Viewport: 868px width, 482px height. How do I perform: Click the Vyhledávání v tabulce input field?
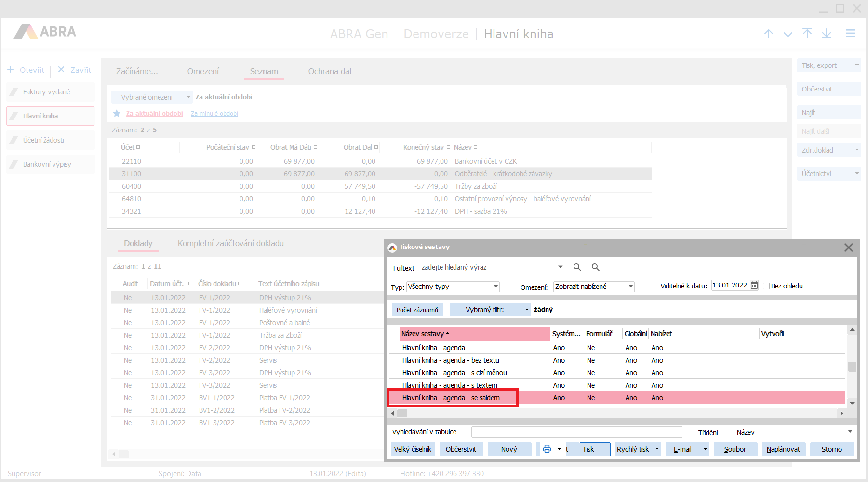(576, 432)
